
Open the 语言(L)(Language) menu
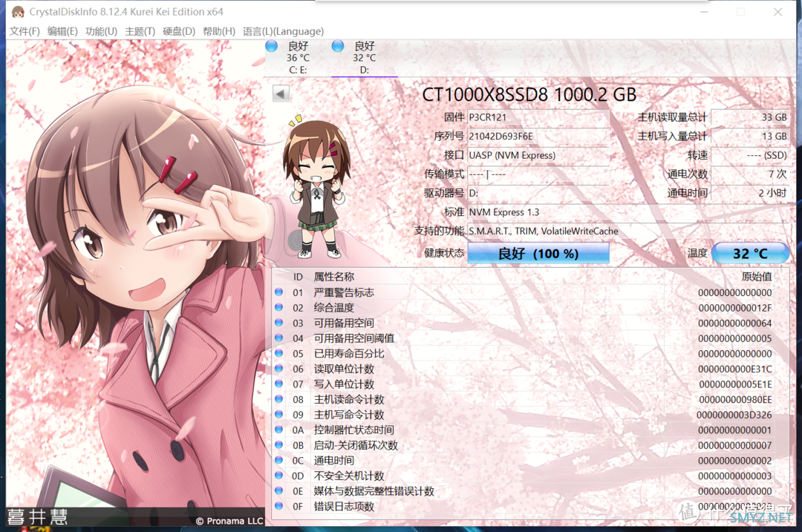[284, 31]
